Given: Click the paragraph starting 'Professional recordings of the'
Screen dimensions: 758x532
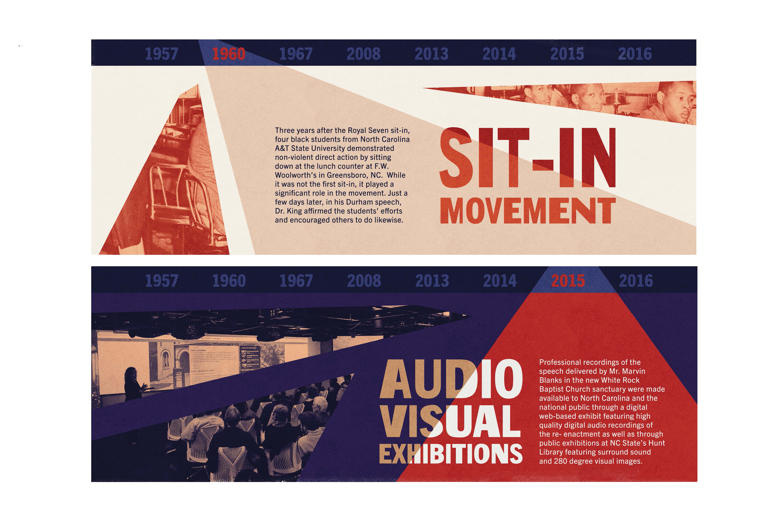Looking at the screenshot, I should tap(602, 411).
